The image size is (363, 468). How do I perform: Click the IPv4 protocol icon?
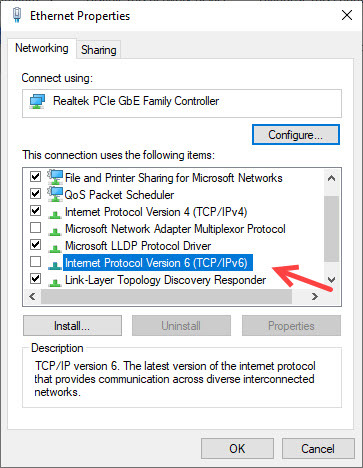pos(54,215)
